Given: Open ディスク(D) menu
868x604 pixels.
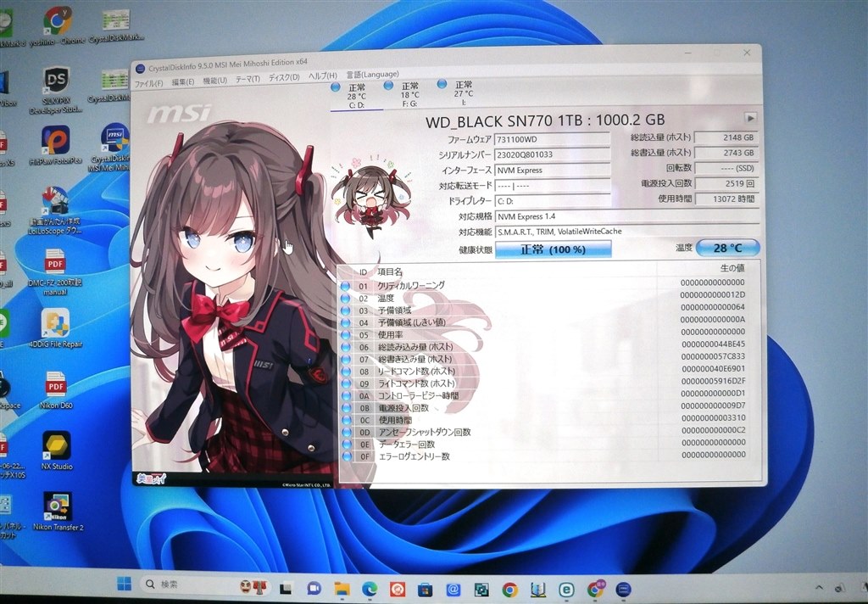Looking at the screenshot, I should coord(284,77).
